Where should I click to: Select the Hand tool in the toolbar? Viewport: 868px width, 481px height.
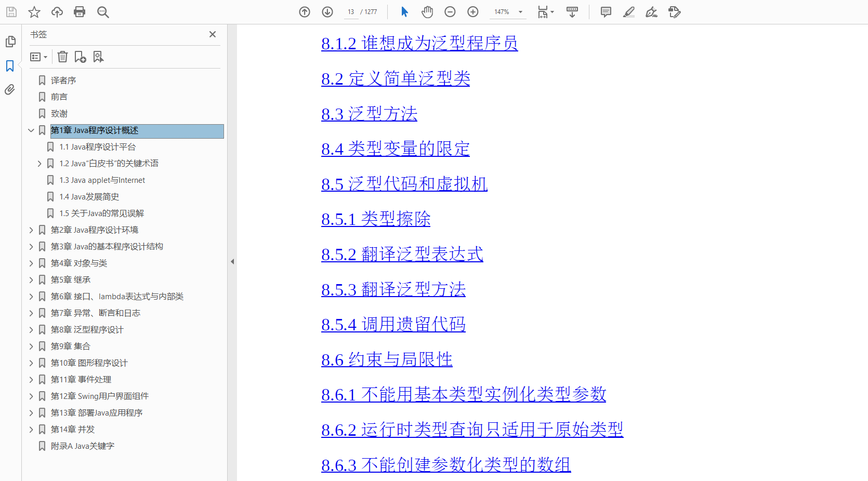tap(427, 11)
